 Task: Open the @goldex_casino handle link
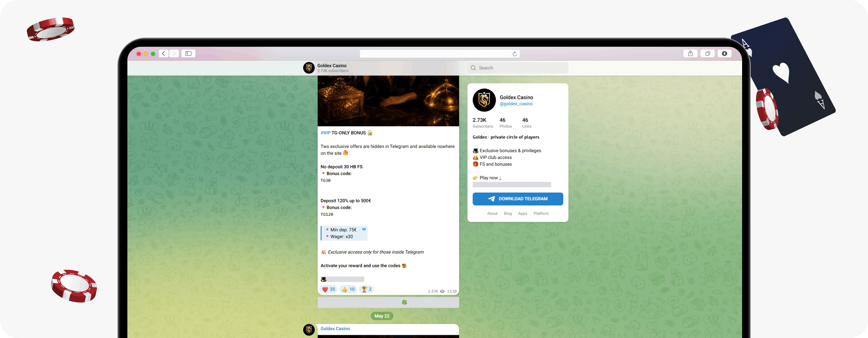(516, 104)
